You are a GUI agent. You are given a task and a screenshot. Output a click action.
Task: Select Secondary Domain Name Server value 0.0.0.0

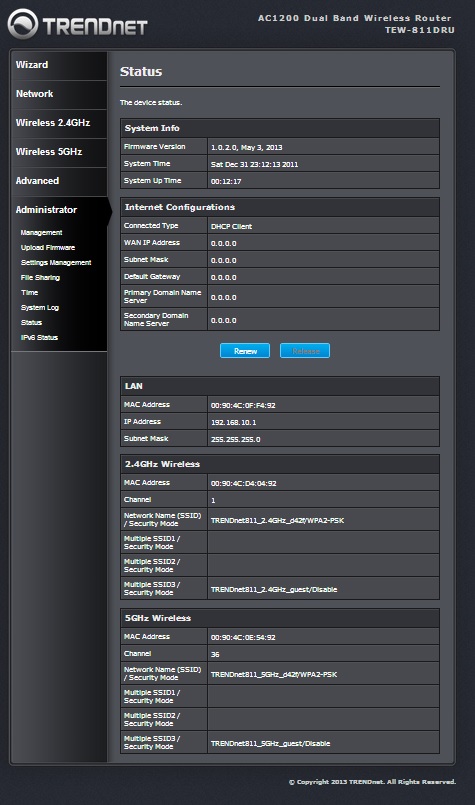(x=223, y=320)
